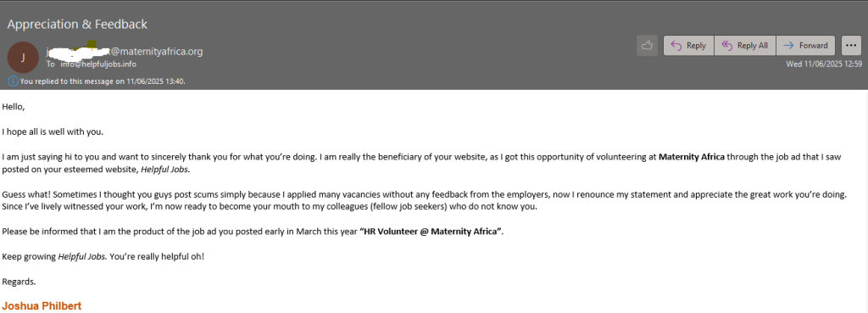This screenshot has height=313, width=868.
Task: Choose Reply All for this email
Action: 745,46
